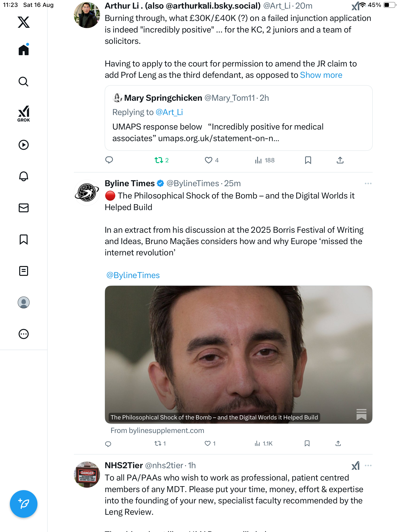The width and height of the screenshot is (399, 532).
Task: Expand Arthur Li's post with Show more
Action: coord(321,75)
